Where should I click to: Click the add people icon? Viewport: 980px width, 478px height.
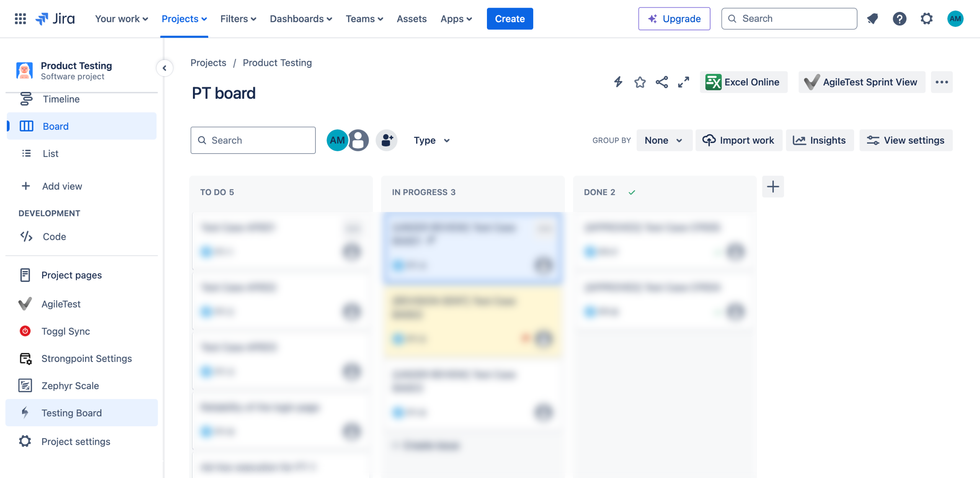click(387, 140)
